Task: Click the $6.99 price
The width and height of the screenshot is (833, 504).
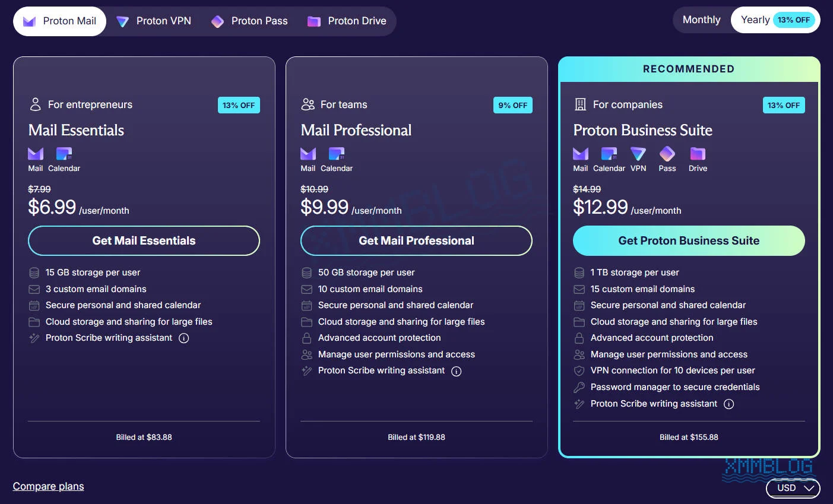Action: click(x=52, y=207)
